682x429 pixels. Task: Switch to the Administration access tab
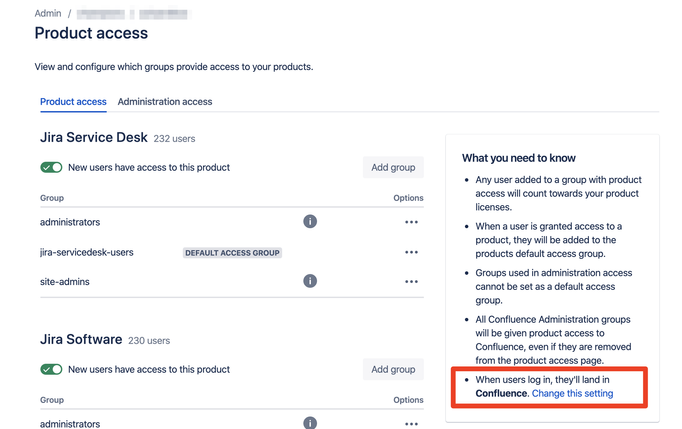165,102
